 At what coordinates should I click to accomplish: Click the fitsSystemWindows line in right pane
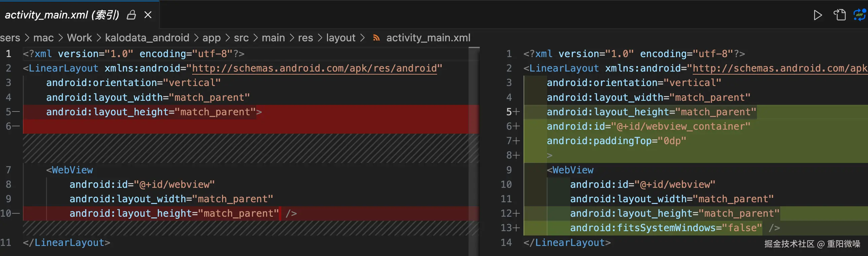pos(665,228)
